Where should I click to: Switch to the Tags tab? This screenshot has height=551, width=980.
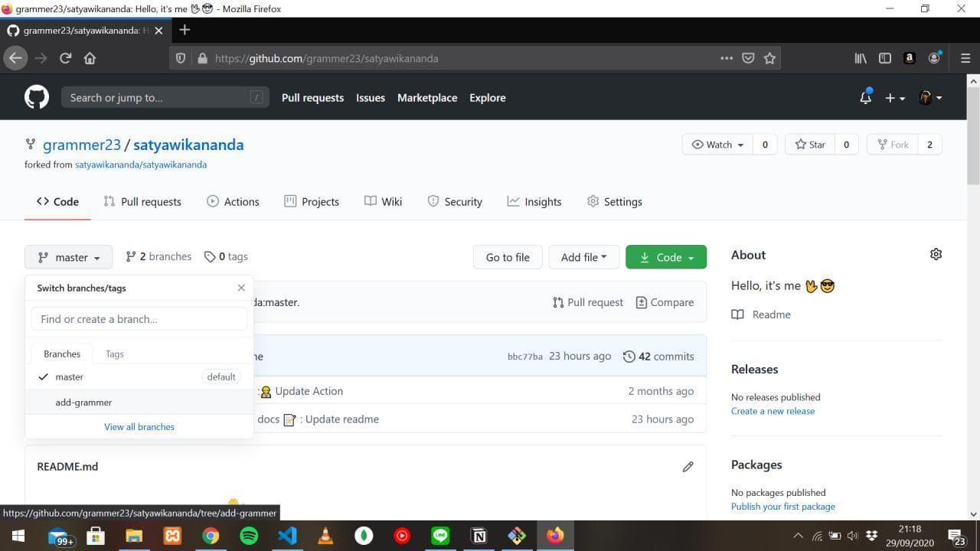(x=114, y=354)
